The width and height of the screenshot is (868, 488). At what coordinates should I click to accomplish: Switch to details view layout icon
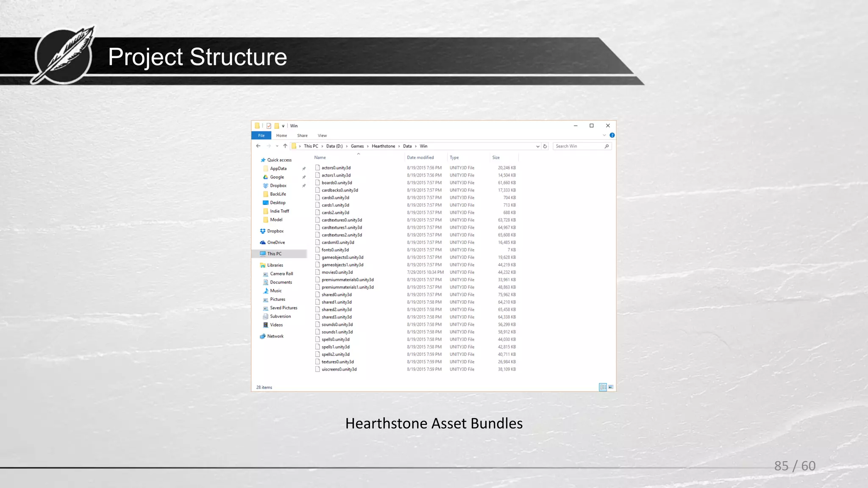point(603,387)
